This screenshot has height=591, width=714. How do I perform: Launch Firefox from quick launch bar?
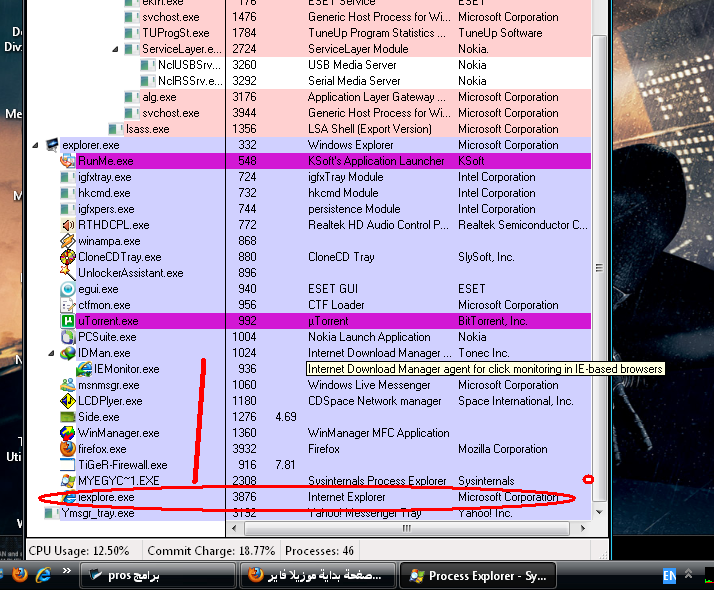tap(20, 575)
